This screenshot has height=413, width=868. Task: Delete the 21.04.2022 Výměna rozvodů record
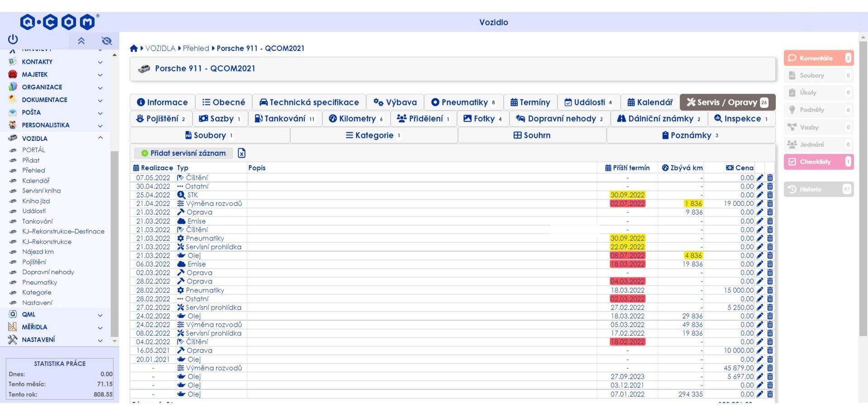point(770,204)
